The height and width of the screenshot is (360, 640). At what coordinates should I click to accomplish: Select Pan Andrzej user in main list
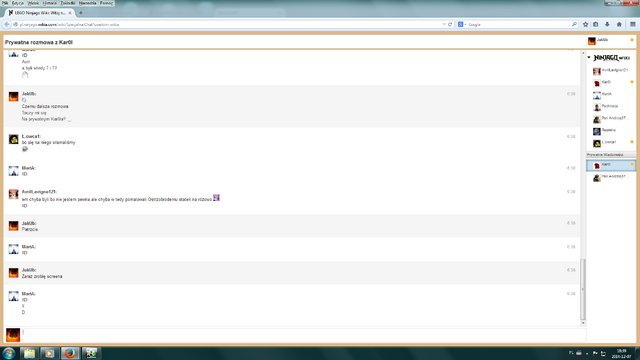coord(611,119)
